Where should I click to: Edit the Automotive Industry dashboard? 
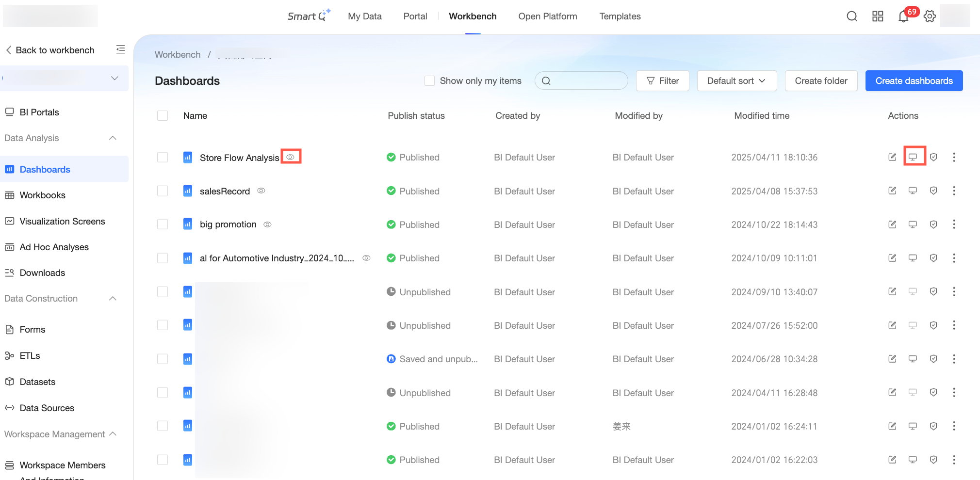click(892, 258)
